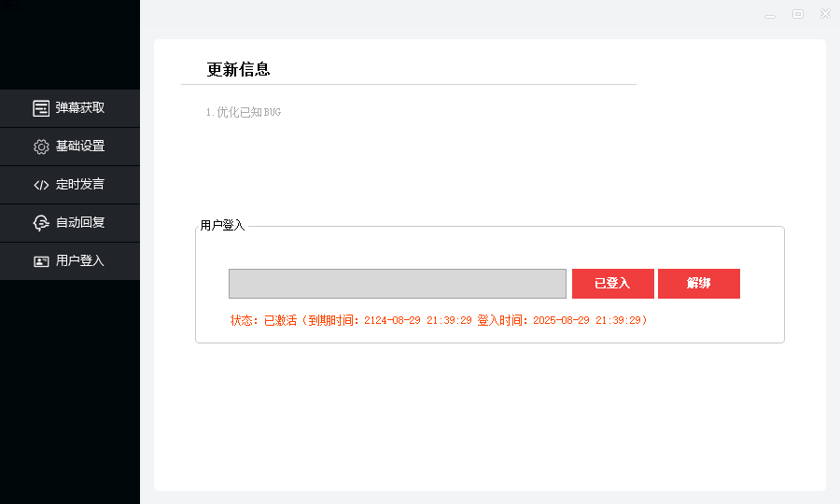This screenshot has width=840, height=504.
Task: Click the 弹幕获取 sidebar icon
Action: [x=41, y=108]
